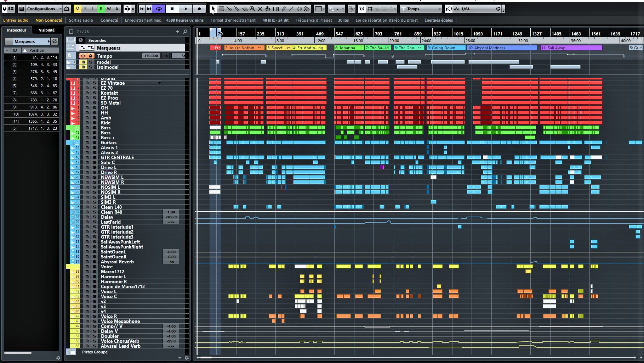Screen dimensions: 644x363
Task: Click the Go to next marker button
Action: pyautogui.click(x=149, y=9)
